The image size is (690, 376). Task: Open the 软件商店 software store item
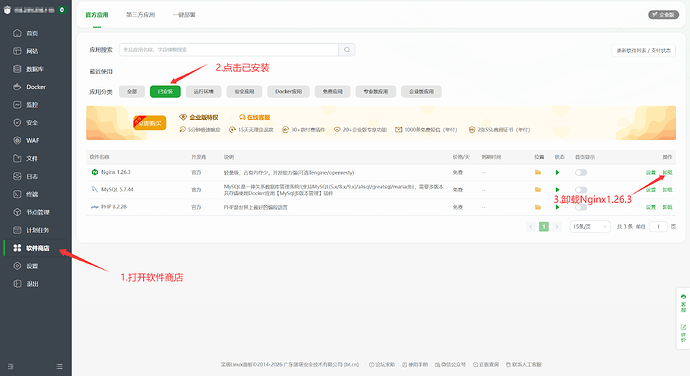tap(37, 248)
